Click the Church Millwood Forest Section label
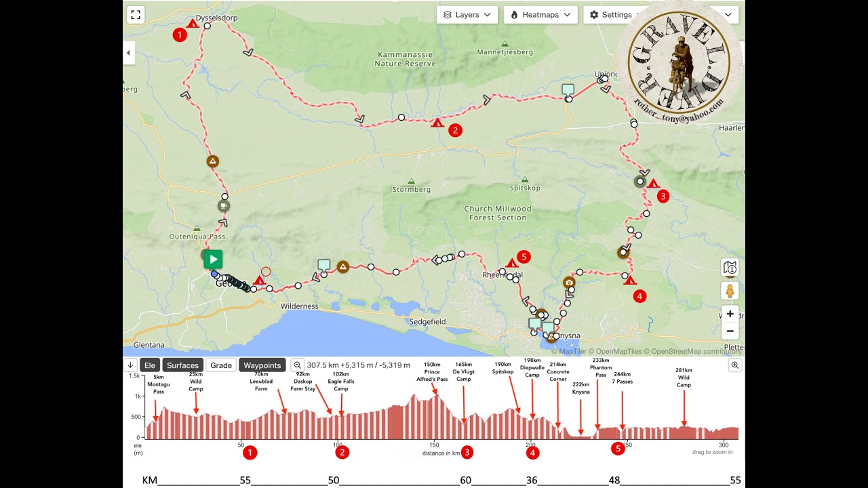The height and width of the screenshot is (488, 868). tap(498, 213)
